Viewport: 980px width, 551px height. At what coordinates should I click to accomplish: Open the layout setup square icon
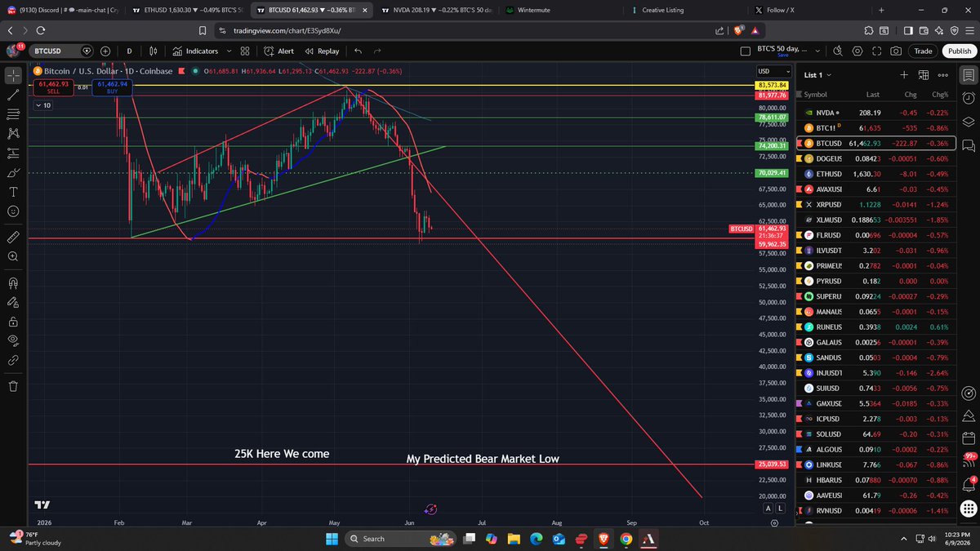tap(745, 51)
